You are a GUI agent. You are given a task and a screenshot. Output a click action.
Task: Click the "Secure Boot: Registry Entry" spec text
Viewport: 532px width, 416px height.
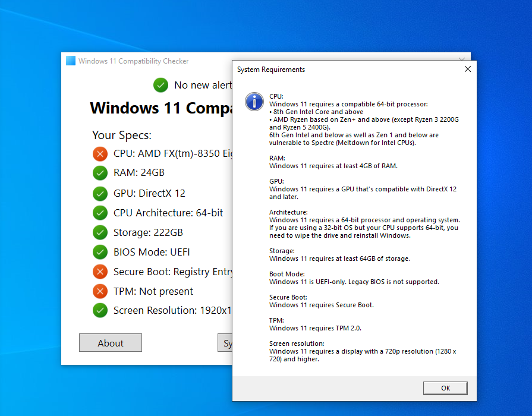[173, 272]
